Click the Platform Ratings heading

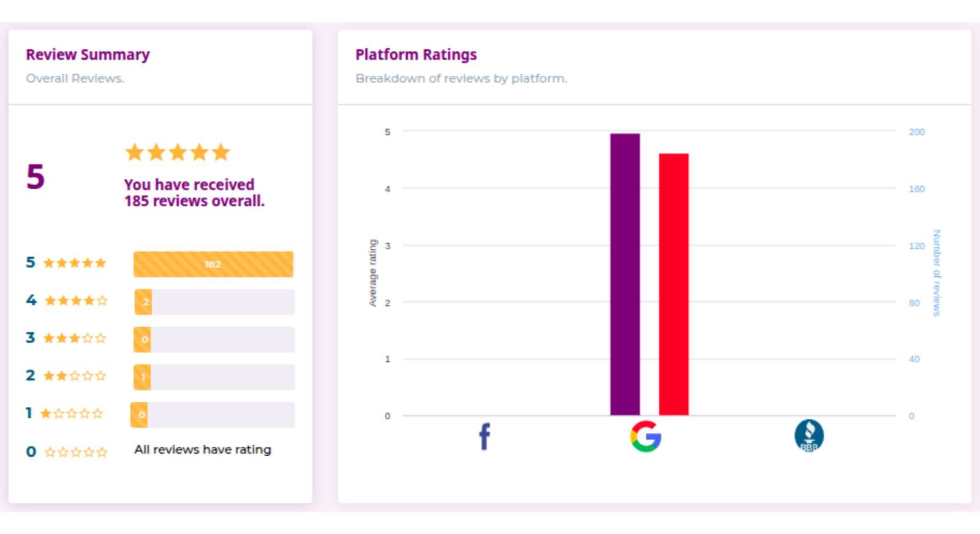(416, 55)
